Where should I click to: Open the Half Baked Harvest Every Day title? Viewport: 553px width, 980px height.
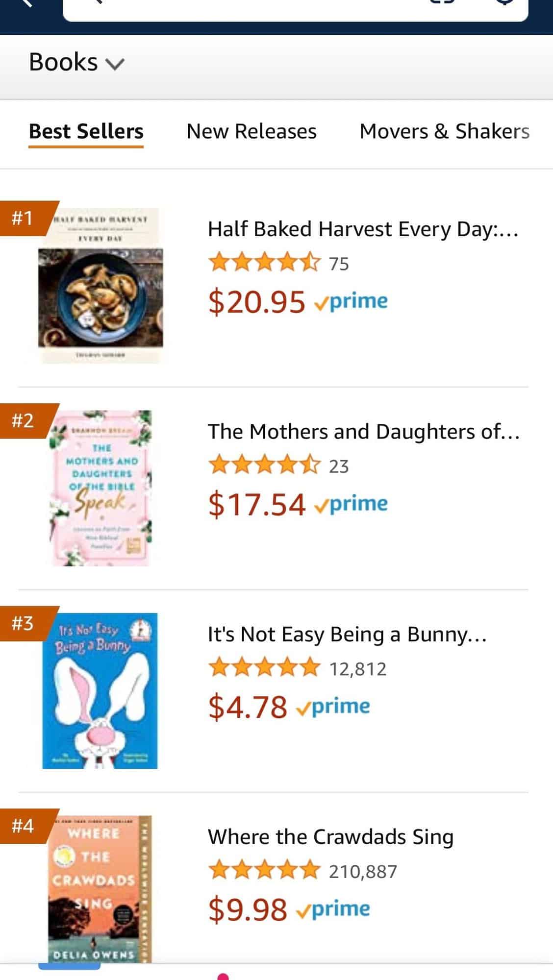363,229
